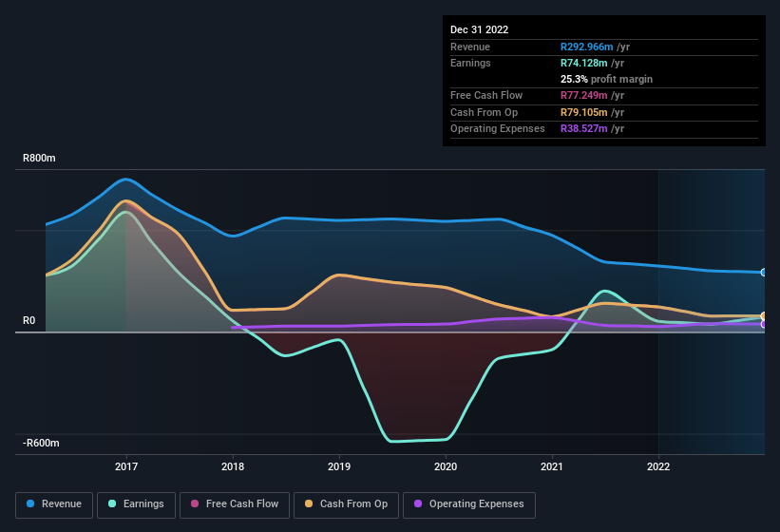Toggle the Operating Expenses legend button
This screenshot has width=780, height=532.
point(469,504)
